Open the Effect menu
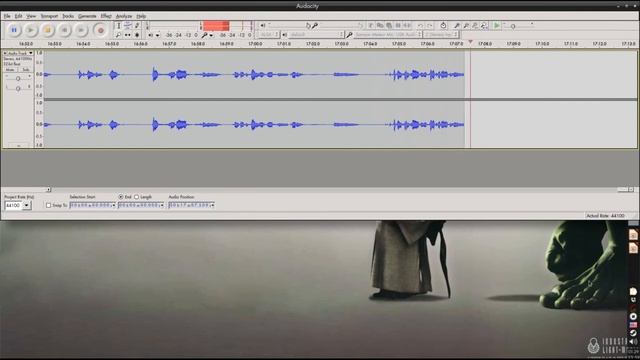 [106, 16]
